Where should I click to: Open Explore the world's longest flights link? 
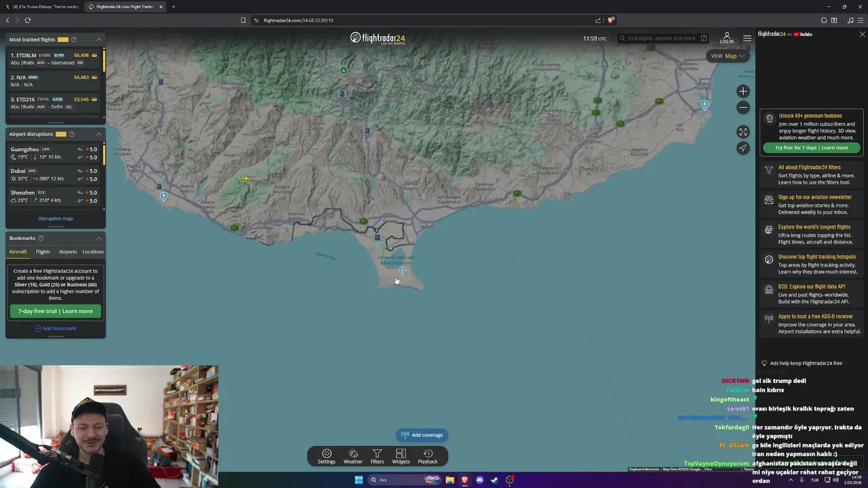pyautogui.click(x=812, y=234)
